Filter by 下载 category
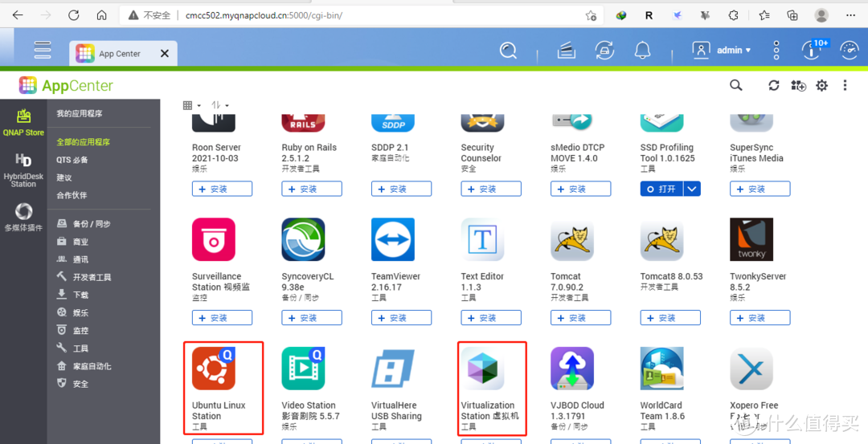 (x=73, y=295)
